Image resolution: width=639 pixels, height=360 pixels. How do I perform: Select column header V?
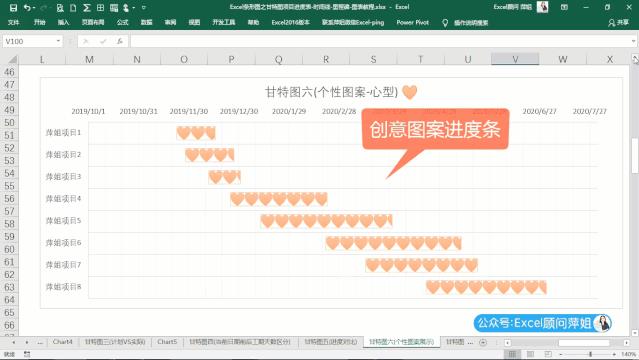point(515,59)
